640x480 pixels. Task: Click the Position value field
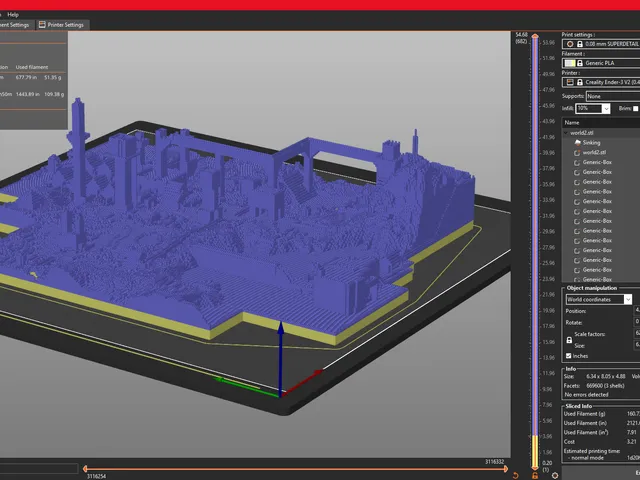[x=637, y=310]
